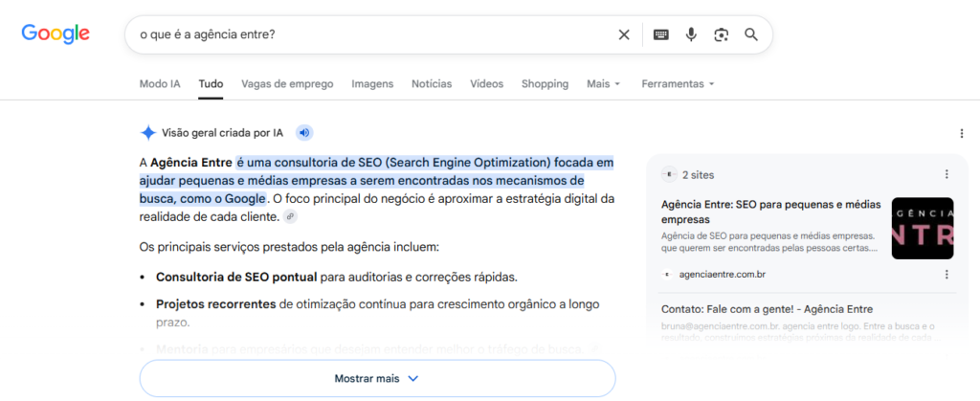Click the AI overview sparkle icon

148,133
